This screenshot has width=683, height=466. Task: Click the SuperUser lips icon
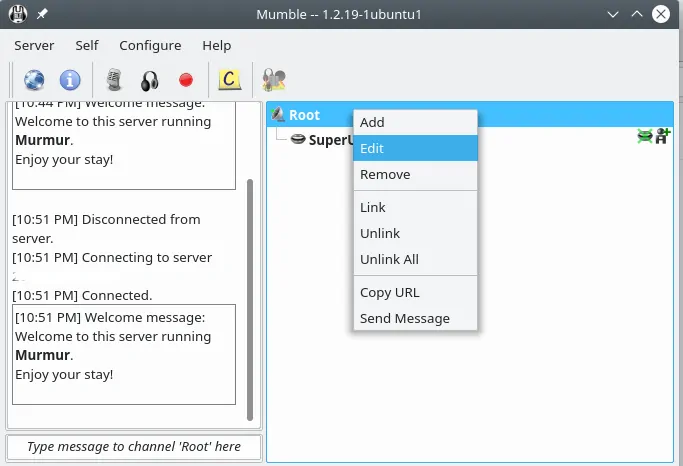[298, 139]
